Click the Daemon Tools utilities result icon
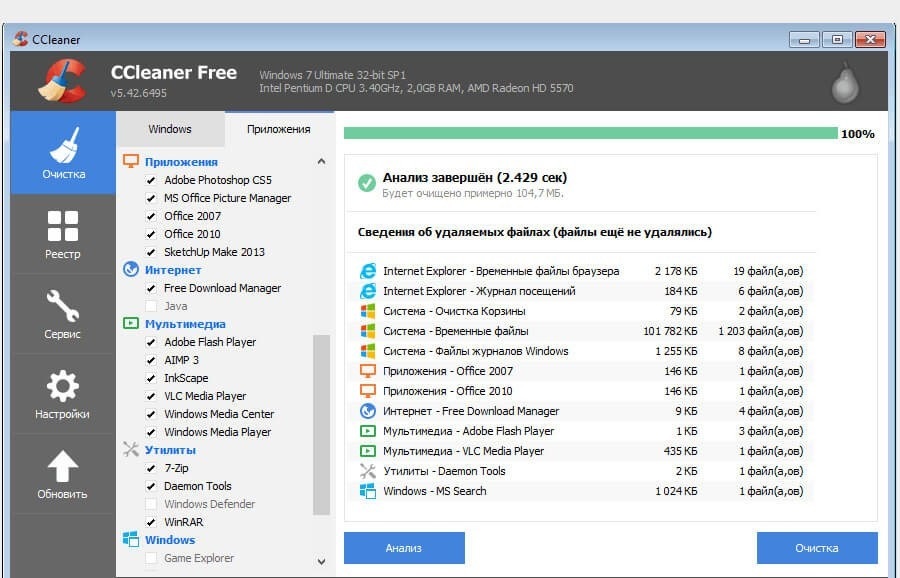The width and height of the screenshot is (900, 578). (367, 471)
